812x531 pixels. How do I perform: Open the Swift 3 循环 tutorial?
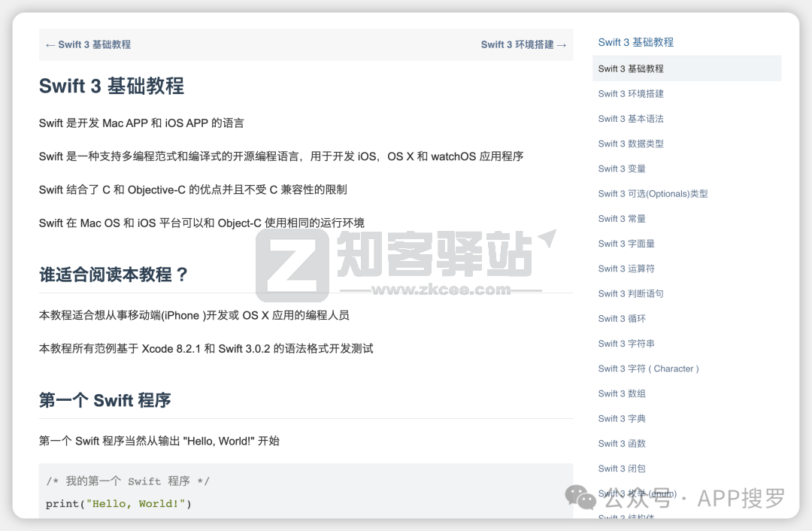coord(622,318)
